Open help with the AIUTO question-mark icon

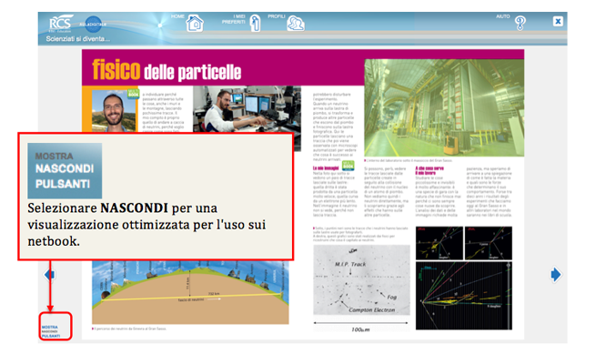[520, 23]
